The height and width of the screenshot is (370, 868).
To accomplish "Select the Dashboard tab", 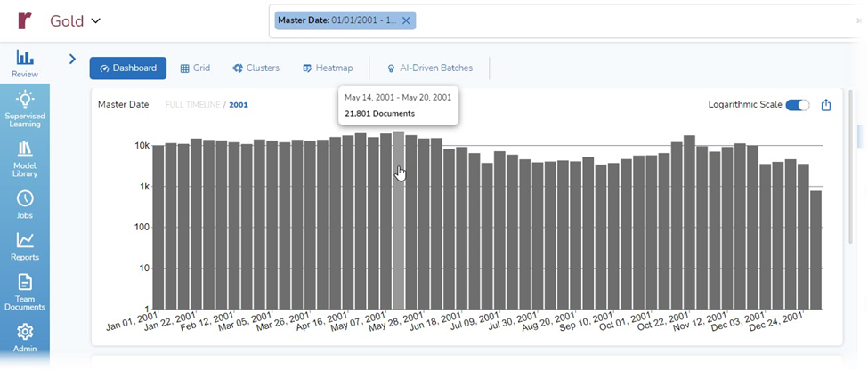I will [128, 68].
